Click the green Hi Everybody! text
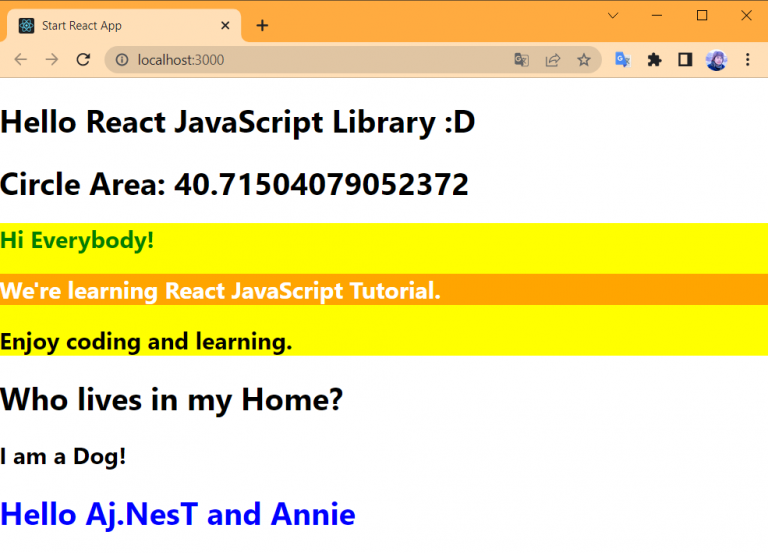Viewport: 768px width, 553px height. [77, 240]
